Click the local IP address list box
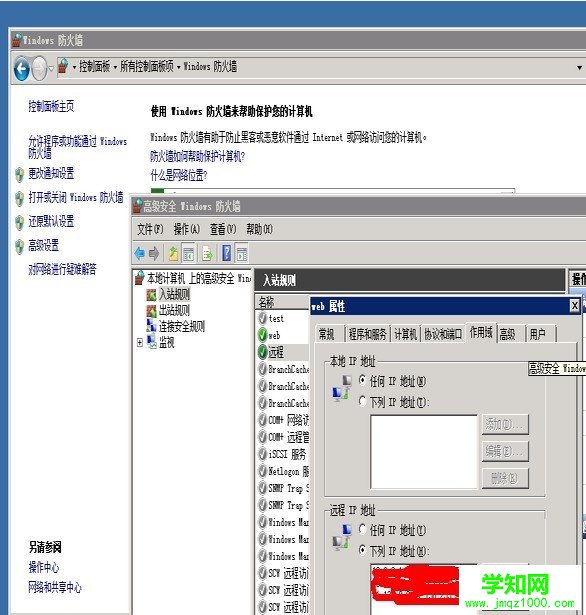This screenshot has width=586, height=615. [424, 452]
